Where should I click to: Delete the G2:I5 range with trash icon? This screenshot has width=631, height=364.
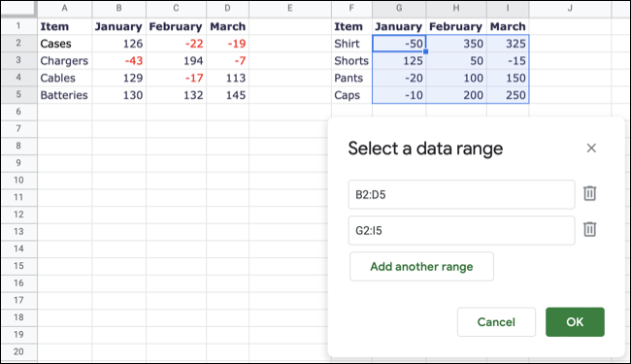(589, 229)
